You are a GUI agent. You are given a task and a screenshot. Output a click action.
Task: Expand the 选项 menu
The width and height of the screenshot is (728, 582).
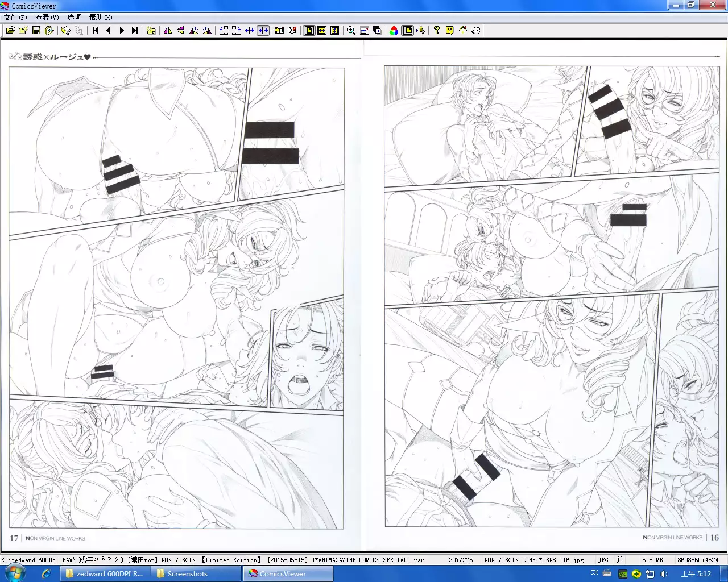(x=74, y=18)
